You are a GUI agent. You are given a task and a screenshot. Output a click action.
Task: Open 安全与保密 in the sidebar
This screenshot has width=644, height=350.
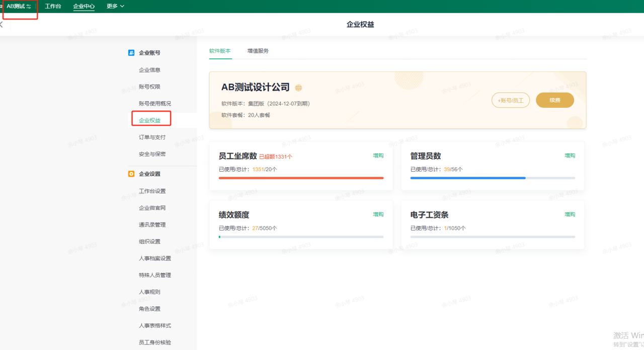pyautogui.click(x=152, y=154)
